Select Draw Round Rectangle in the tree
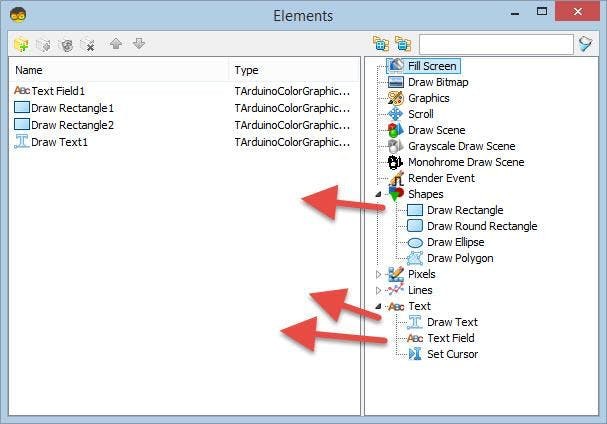 click(x=481, y=226)
